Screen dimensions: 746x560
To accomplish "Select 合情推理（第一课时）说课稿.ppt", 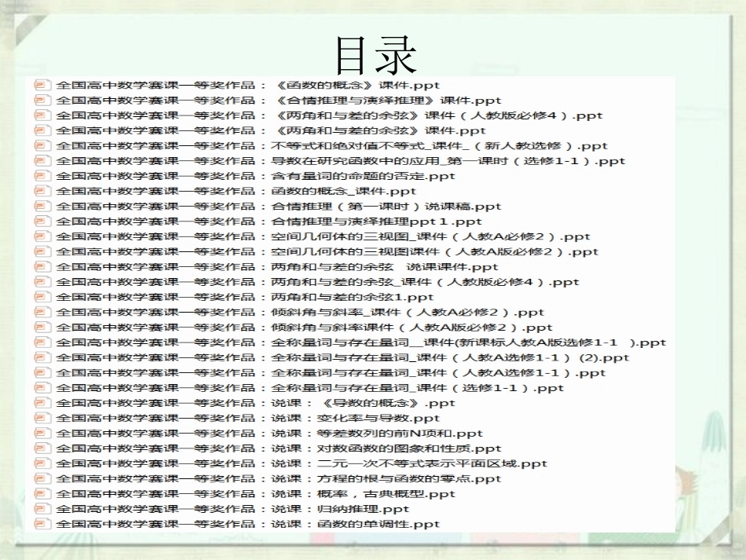I will pyautogui.click(x=279, y=207).
